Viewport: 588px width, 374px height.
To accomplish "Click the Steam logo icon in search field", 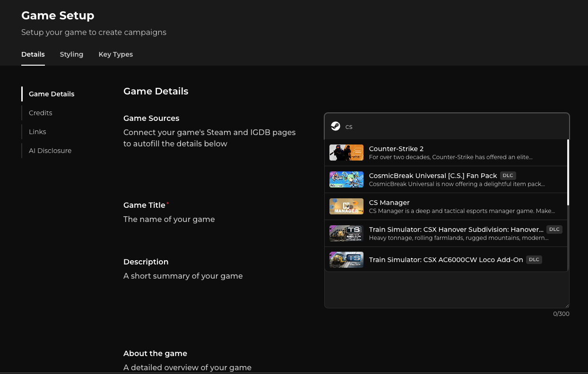I will [x=336, y=126].
